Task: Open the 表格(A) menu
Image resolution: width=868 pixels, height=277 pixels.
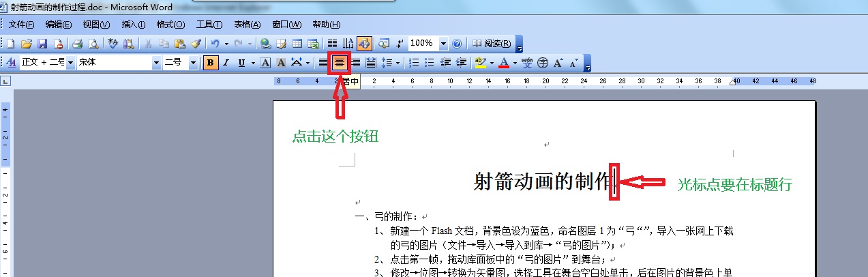Action: pos(247,25)
